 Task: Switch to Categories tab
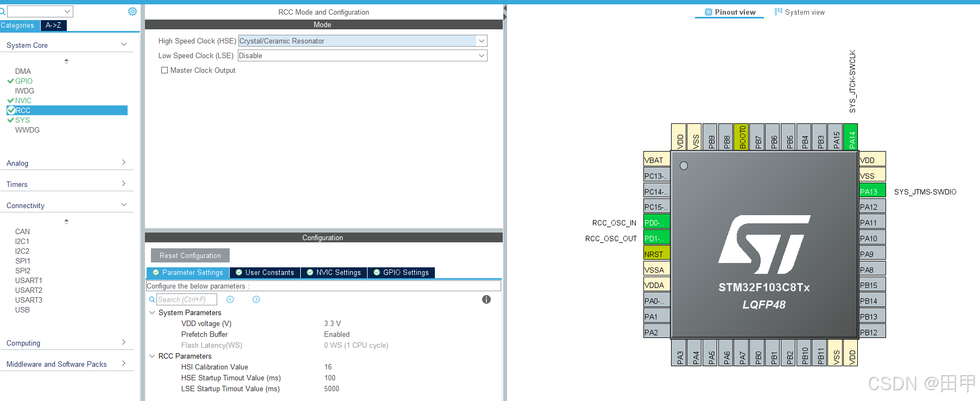pyautogui.click(x=20, y=26)
